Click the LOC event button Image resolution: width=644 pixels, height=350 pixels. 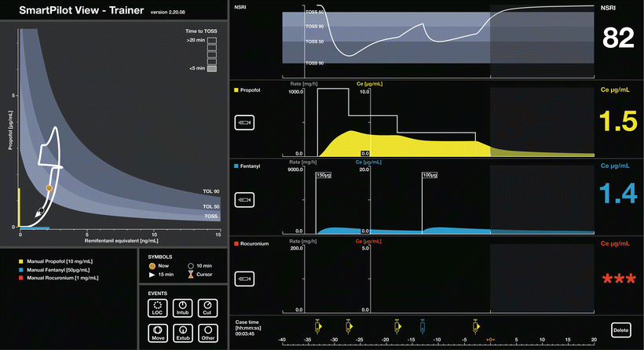pyautogui.click(x=157, y=307)
